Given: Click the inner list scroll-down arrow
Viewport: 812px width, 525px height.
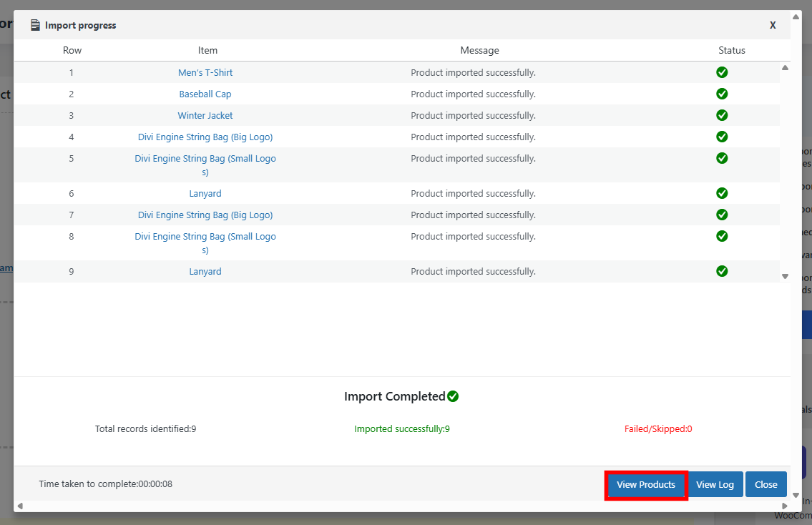Looking at the screenshot, I should point(785,275).
